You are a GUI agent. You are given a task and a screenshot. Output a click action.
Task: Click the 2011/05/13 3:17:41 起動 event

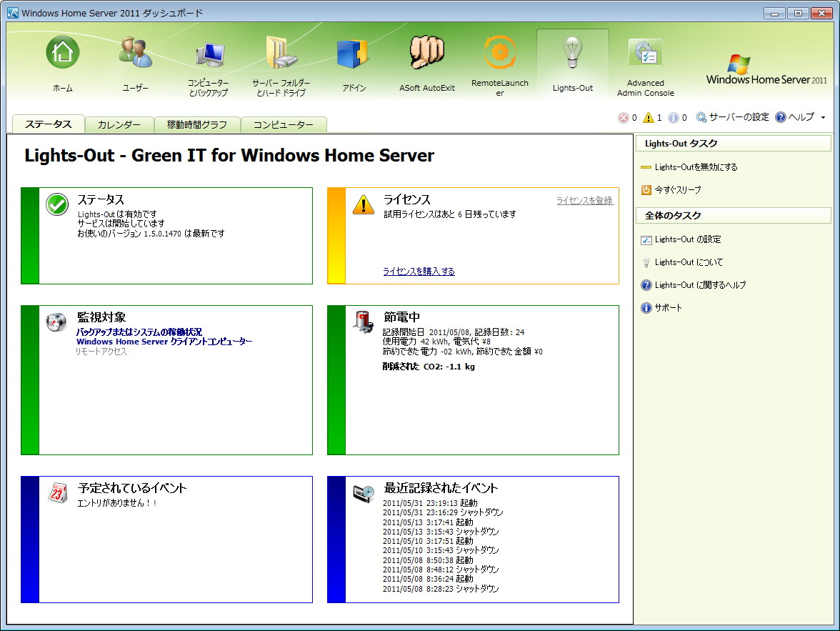click(x=428, y=522)
